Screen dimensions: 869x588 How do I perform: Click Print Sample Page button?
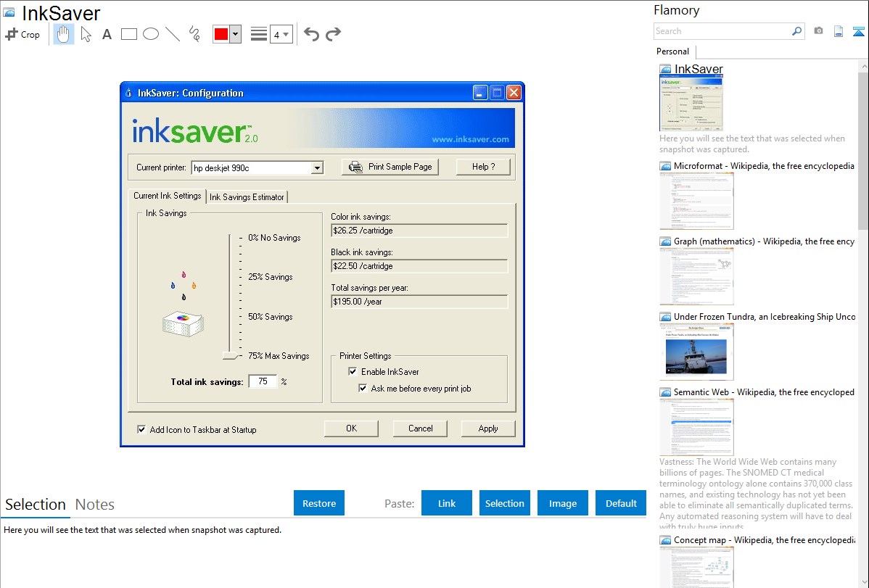pyautogui.click(x=390, y=167)
